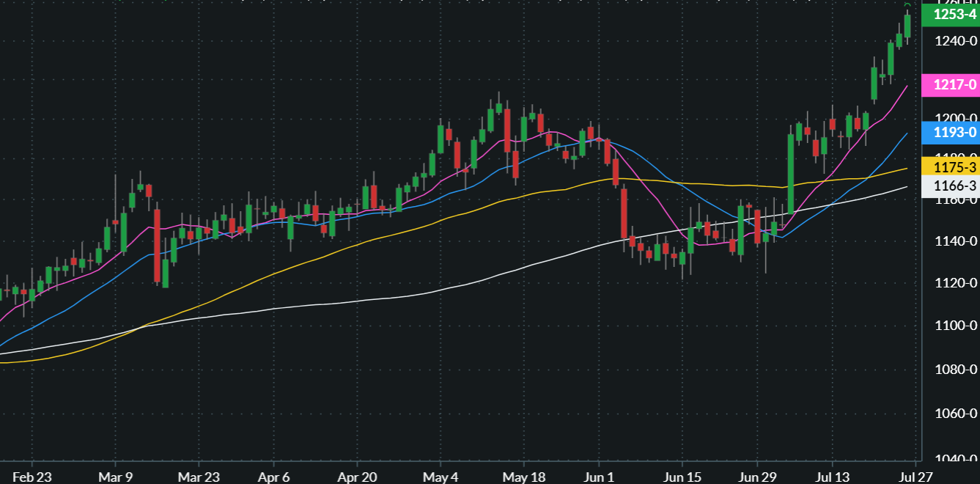
Task: Select the pink 1217-0 moving average tag
Action: click(x=951, y=85)
